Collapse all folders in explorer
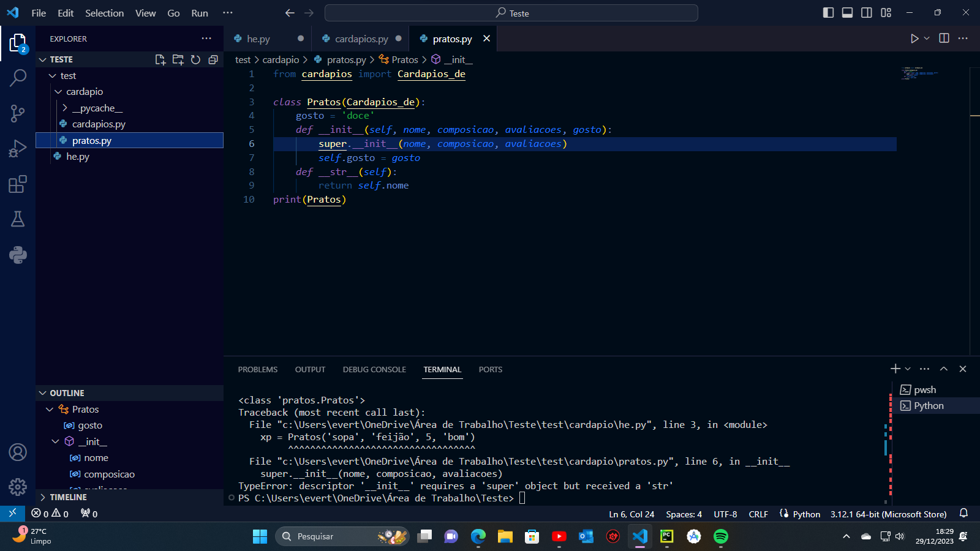The height and width of the screenshot is (551, 980). [213, 59]
